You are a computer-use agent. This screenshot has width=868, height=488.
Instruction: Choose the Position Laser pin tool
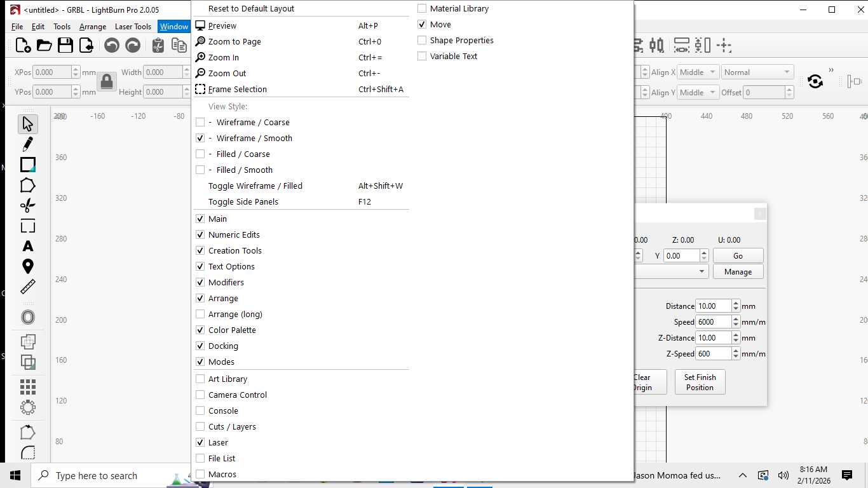click(27, 266)
